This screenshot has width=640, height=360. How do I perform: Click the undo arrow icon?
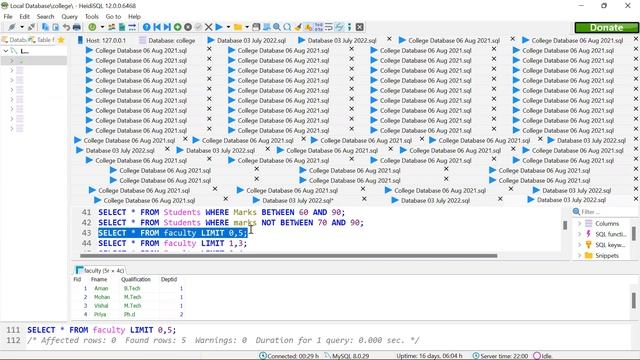tap(66, 27)
